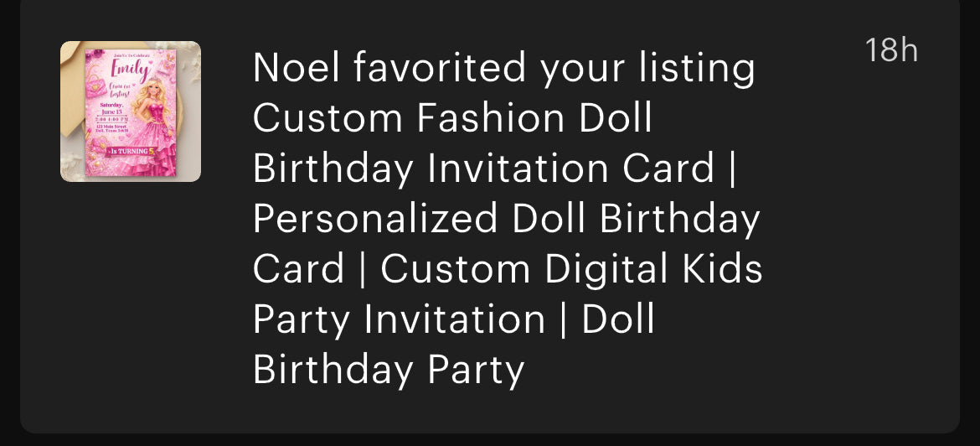Click the word "Doll" after "Party Invitation |"
980x446 pixels.
pyautogui.click(x=618, y=319)
